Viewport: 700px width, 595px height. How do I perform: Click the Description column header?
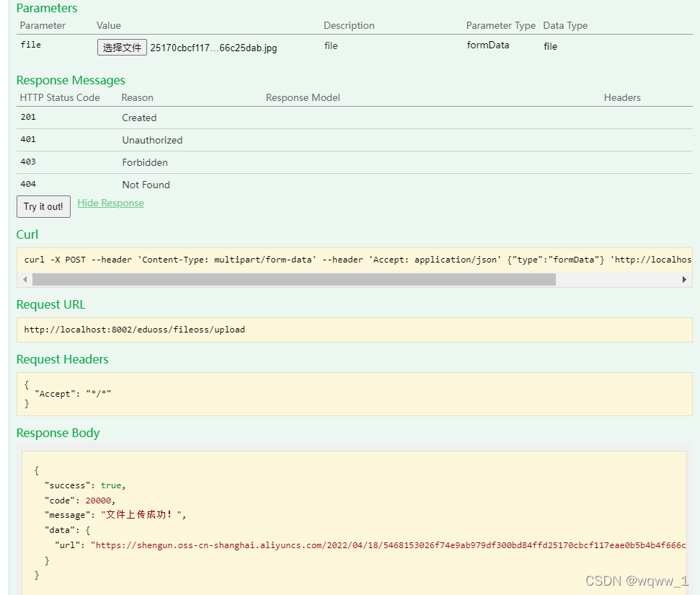point(349,25)
